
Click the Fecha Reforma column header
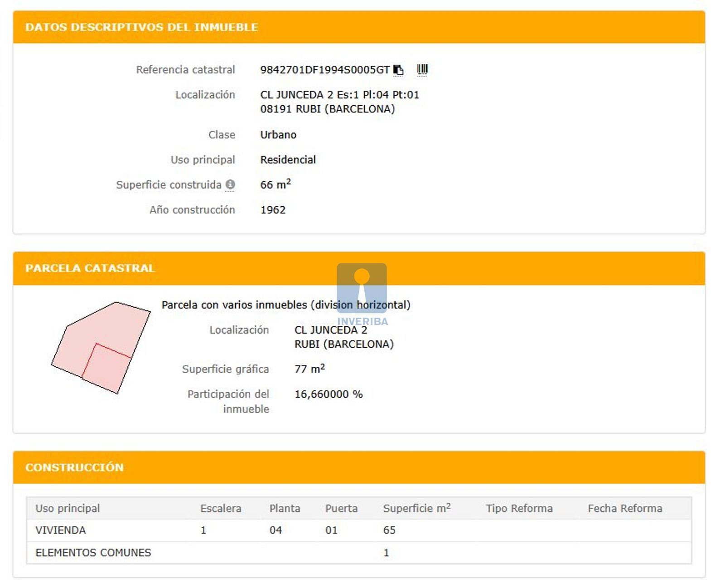625,508
